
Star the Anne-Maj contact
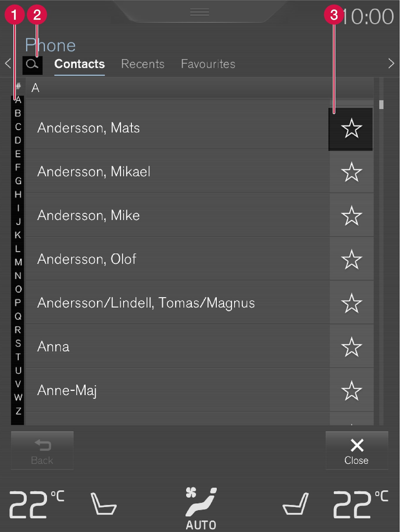point(351,391)
